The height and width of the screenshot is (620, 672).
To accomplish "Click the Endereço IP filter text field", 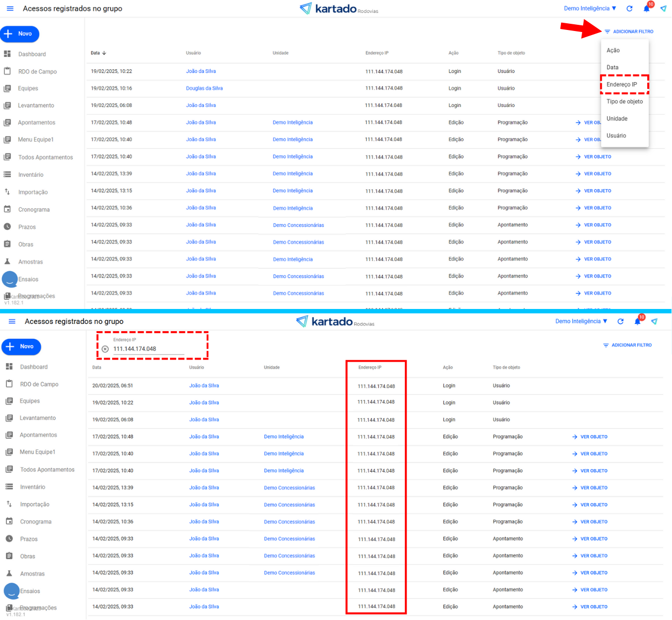I will [x=148, y=349].
